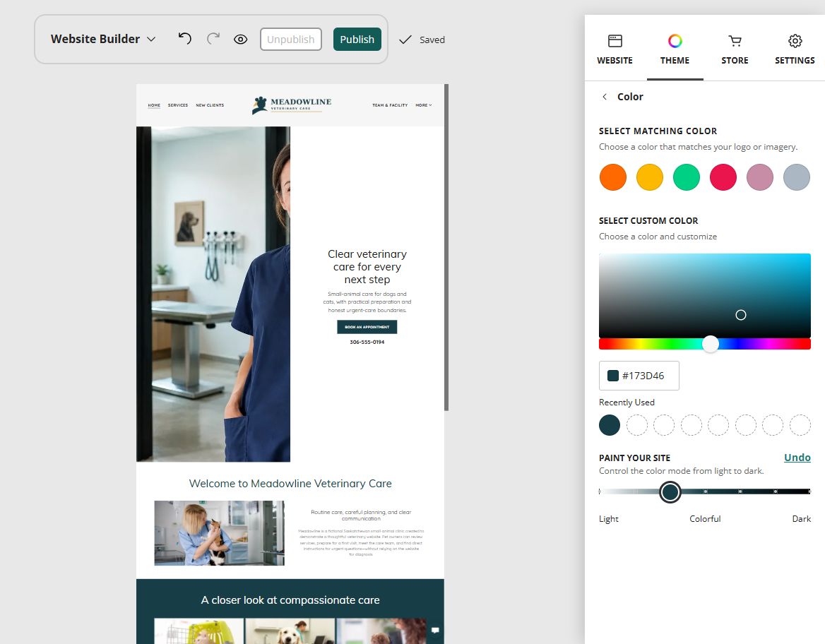Screen dimensions: 825x644
Task: Click the Paint Your Site slider handle
Action: (670, 492)
